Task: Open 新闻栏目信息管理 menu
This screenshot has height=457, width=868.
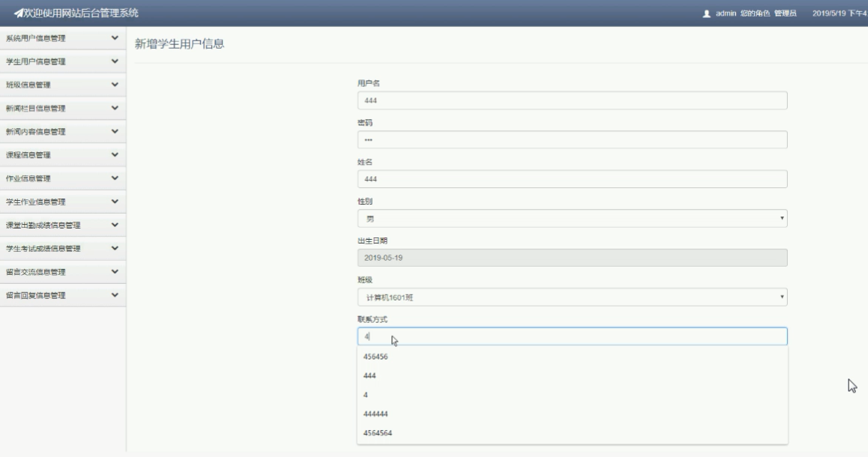Action: [x=62, y=108]
